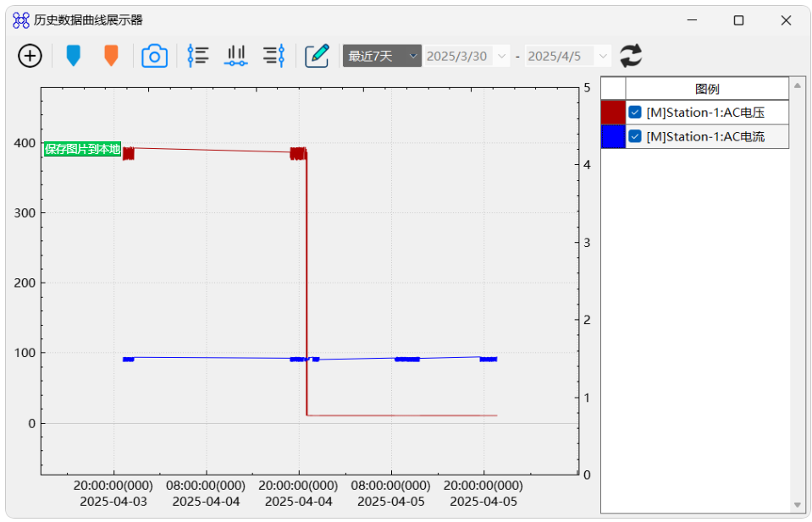Expand the 2025/4/5 end date picker
Screen dimensions: 812x522
[x=602, y=56]
